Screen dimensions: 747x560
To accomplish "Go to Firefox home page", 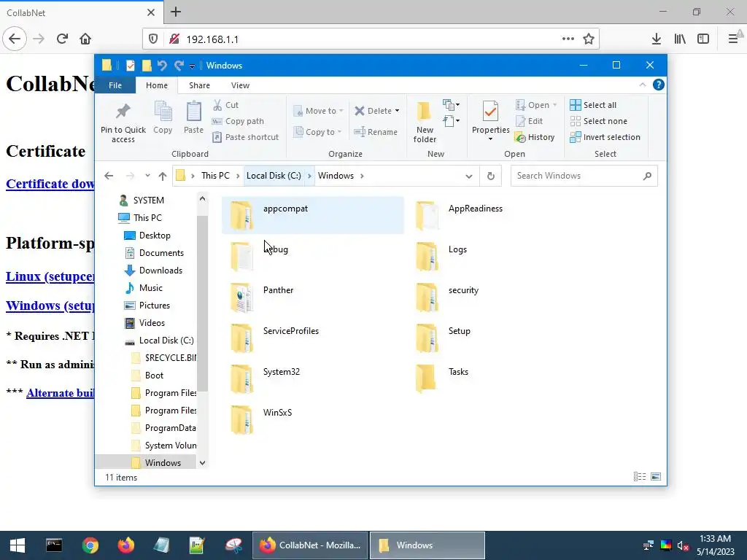I will coord(85,39).
